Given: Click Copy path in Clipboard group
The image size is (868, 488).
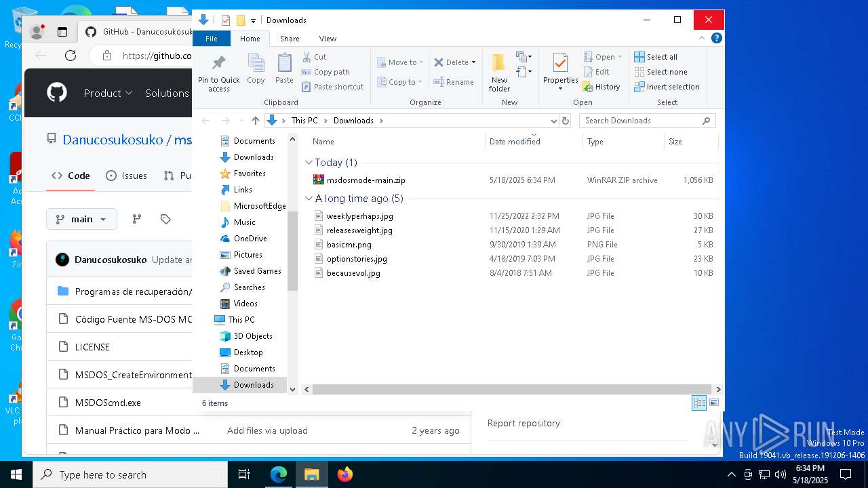Looking at the screenshot, I should click(x=325, y=72).
